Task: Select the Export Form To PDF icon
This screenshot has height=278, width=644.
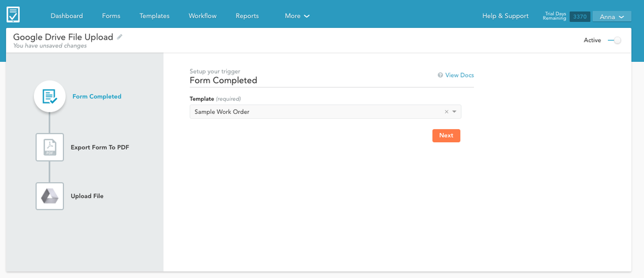Action: coord(49,147)
